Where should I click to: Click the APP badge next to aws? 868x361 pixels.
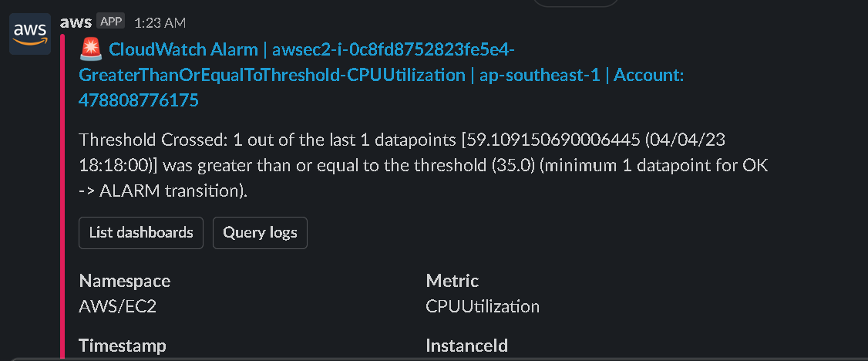point(111,22)
